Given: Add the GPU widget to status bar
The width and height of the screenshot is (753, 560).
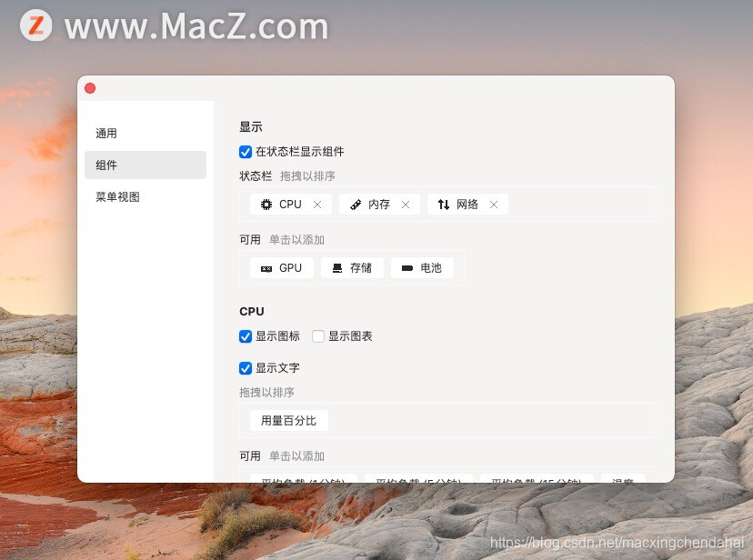Looking at the screenshot, I should pos(282,268).
